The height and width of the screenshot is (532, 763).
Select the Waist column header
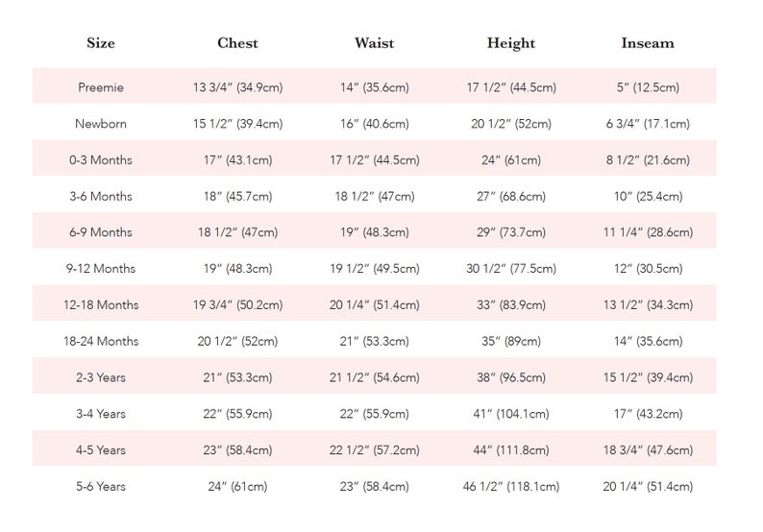coord(374,43)
